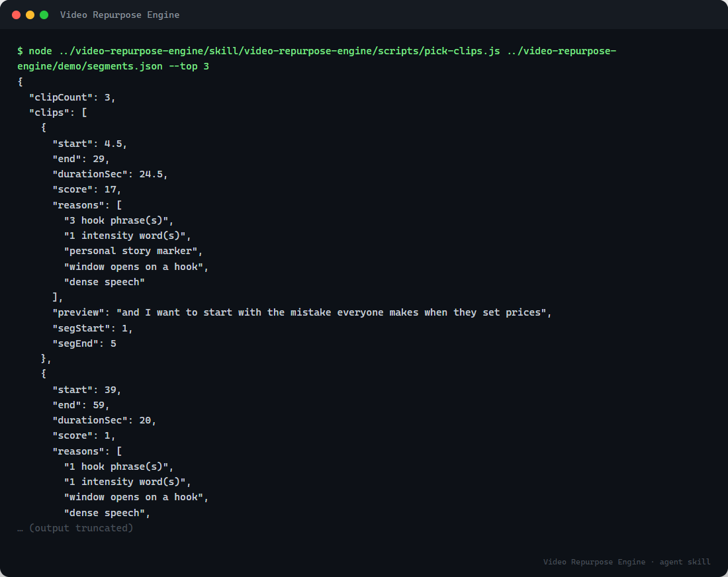The width and height of the screenshot is (728, 577).
Task: Click "window opens on a hook" under score 1
Action: (136, 498)
